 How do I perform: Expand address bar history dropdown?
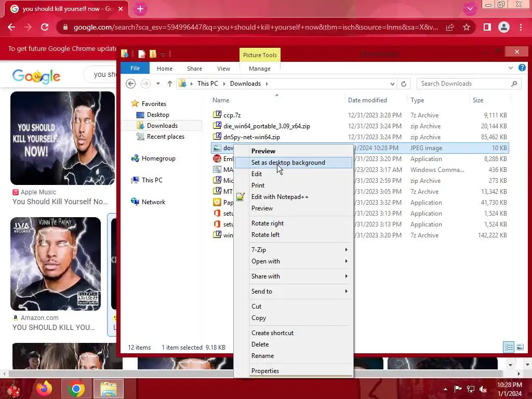point(392,84)
